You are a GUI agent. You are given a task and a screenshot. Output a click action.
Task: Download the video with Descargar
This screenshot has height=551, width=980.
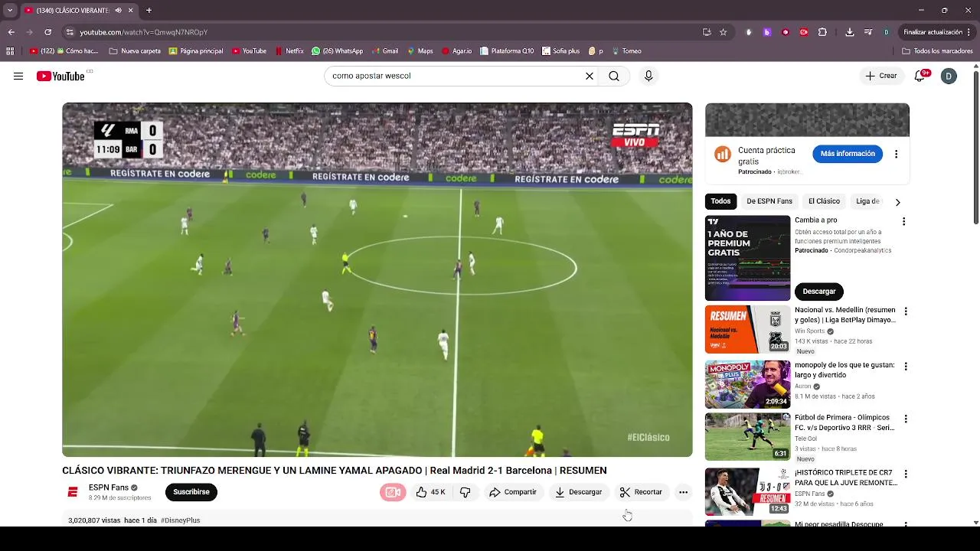578,492
